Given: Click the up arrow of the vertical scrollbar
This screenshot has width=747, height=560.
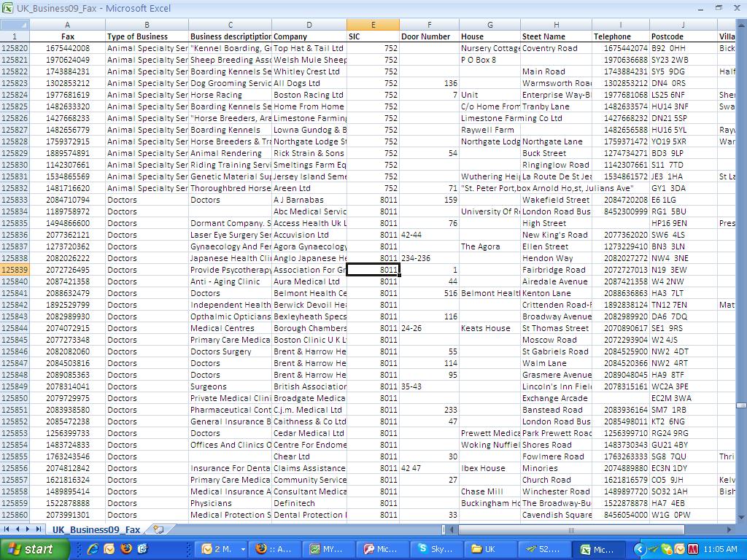Looking at the screenshot, I should click(x=741, y=24).
